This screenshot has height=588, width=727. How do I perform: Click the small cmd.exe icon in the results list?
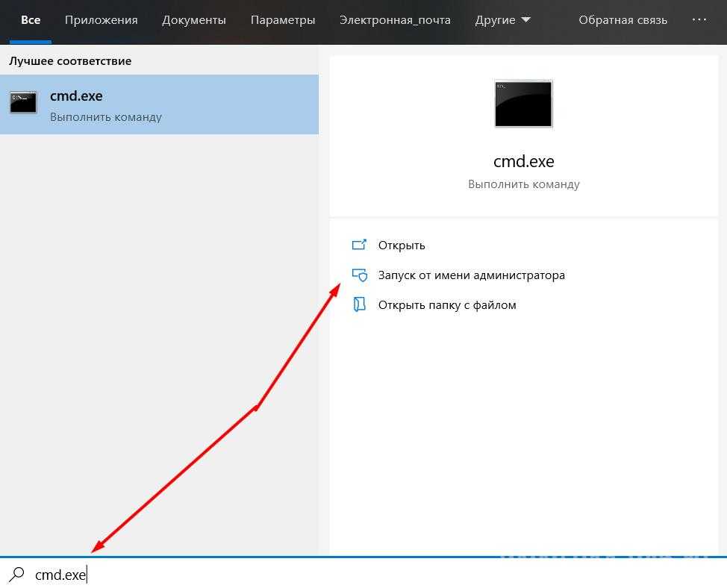pyautogui.click(x=23, y=103)
